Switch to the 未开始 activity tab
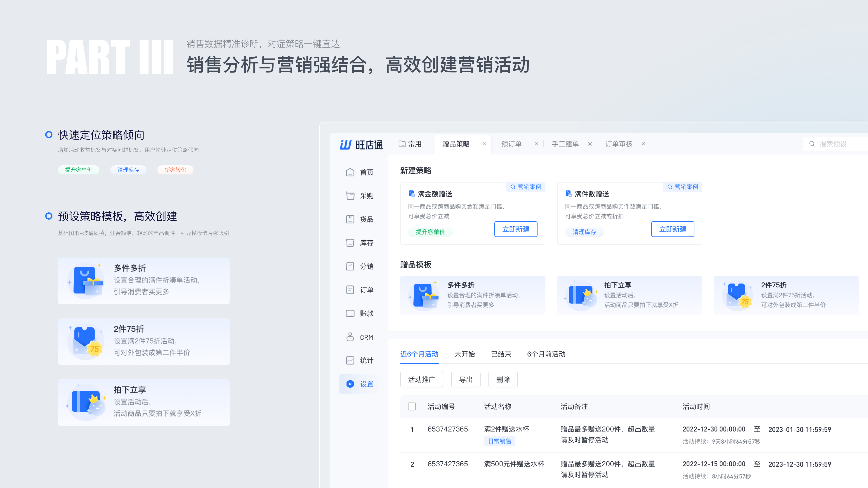This screenshot has height=488, width=868. (464, 354)
